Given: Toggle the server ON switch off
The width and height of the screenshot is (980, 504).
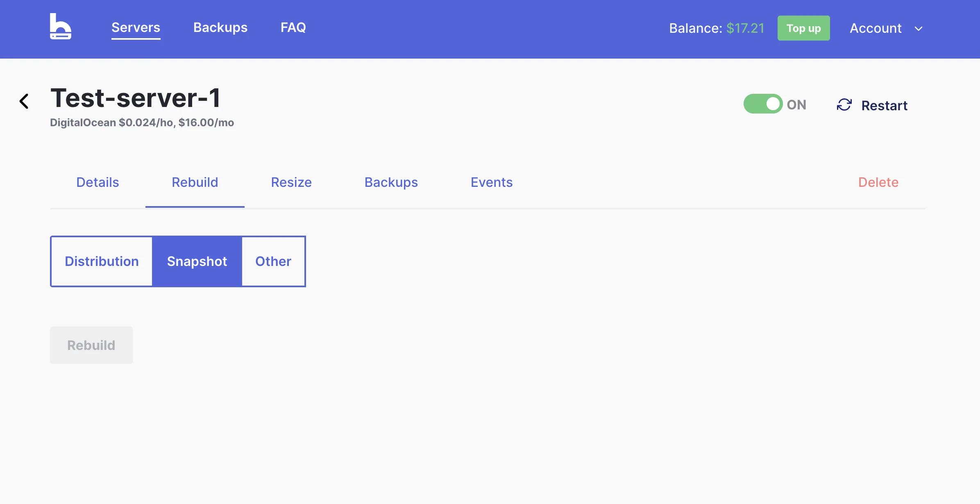Looking at the screenshot, I should (763, 104).
